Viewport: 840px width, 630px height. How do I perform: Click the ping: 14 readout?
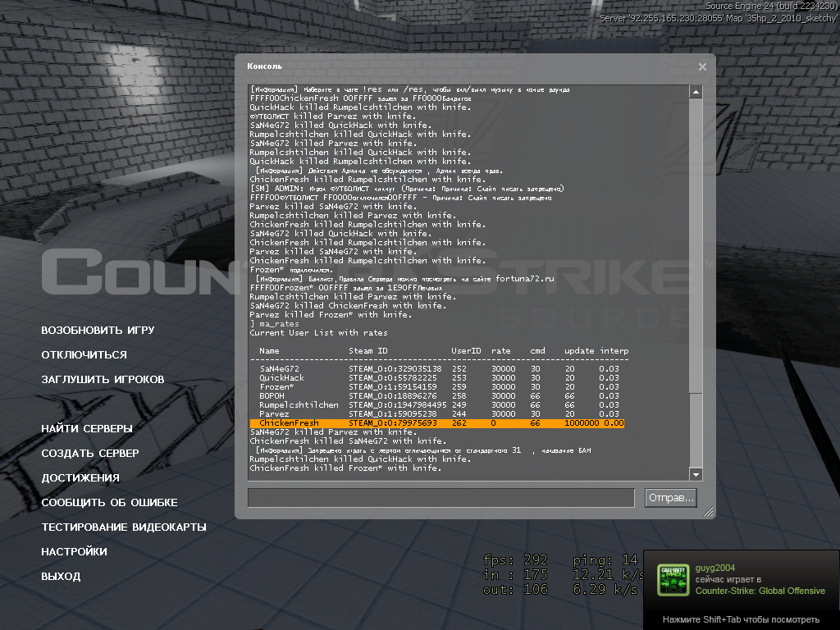pos(605,560)
